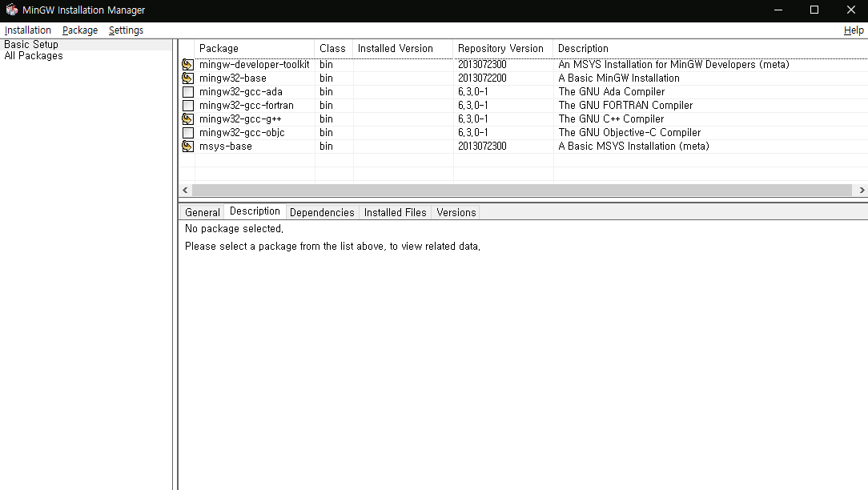The height and width of the screenshot is (490, 868).
Task: Switch to the Dependencies tab
Action: point(322,213)
